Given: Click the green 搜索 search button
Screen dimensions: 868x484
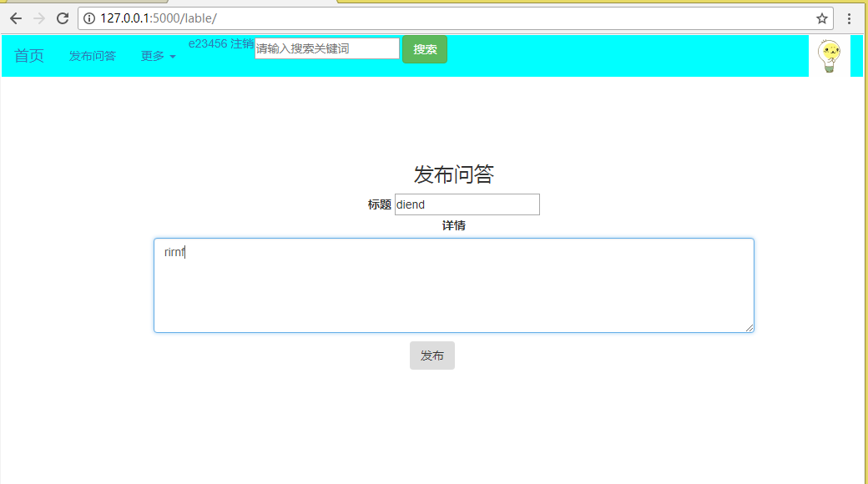Looking at the screenshot, I should tap(425, 49).
